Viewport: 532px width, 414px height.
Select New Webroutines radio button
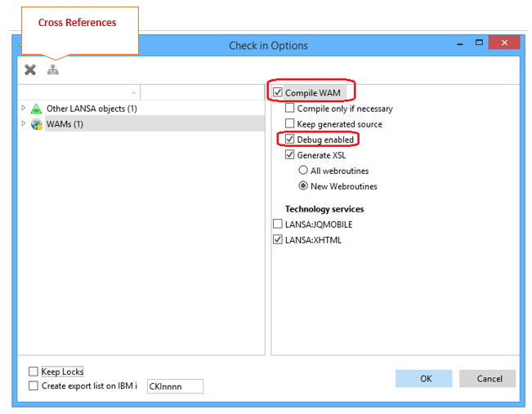pyautogui.click(x=303, y=186)
